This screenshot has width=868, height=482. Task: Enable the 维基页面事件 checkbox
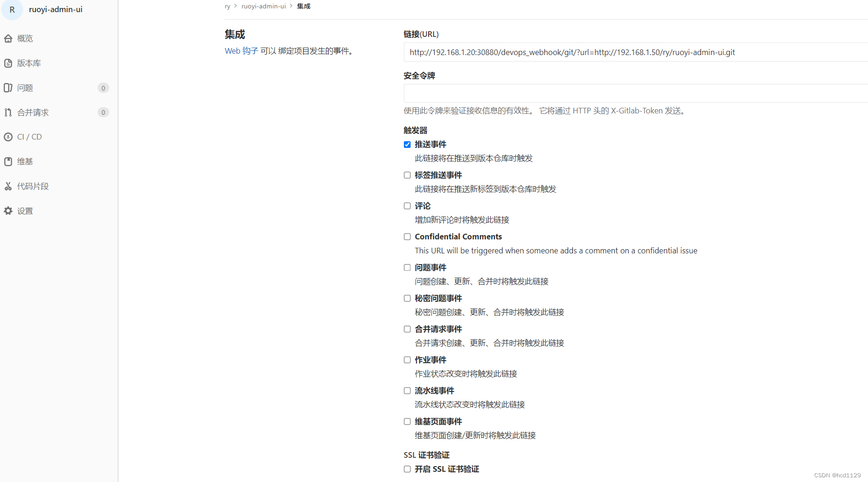(x=407, y=422)
